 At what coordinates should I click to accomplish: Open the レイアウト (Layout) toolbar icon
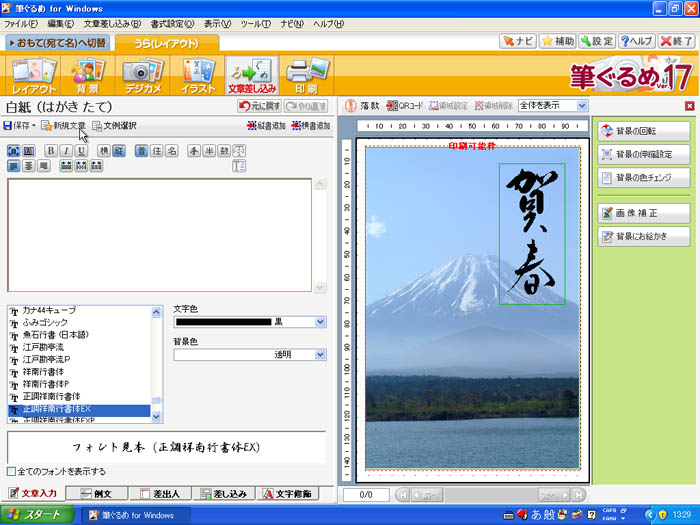pos(34,75)
